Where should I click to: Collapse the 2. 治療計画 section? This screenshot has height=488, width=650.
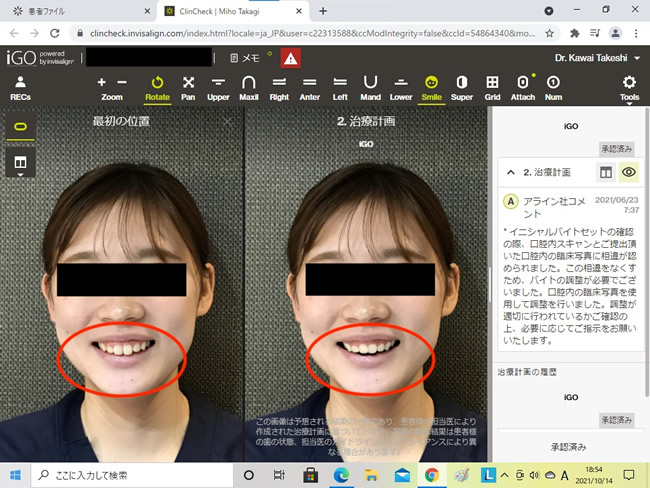click(x=512, y=172)
